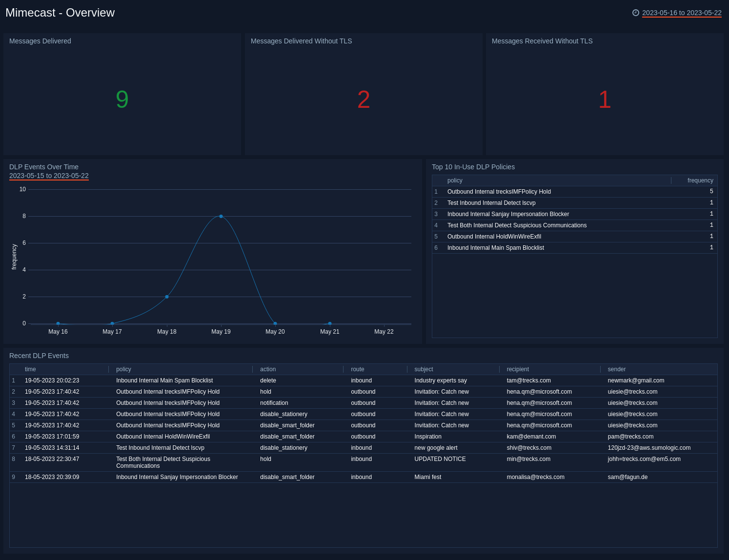Select the May 18 data point on chart

[x=167, y=297]
